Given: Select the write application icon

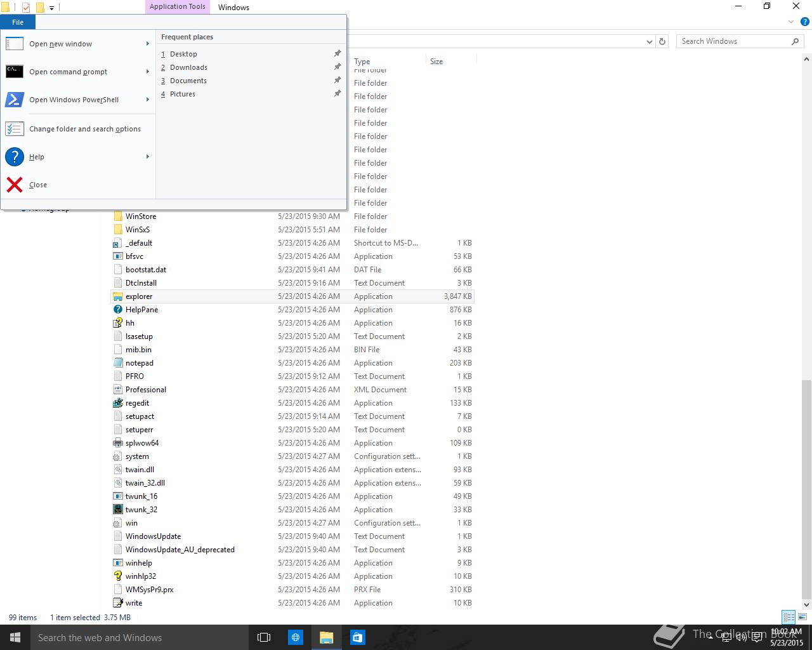Looking at the screenshot, I should 117,603.
